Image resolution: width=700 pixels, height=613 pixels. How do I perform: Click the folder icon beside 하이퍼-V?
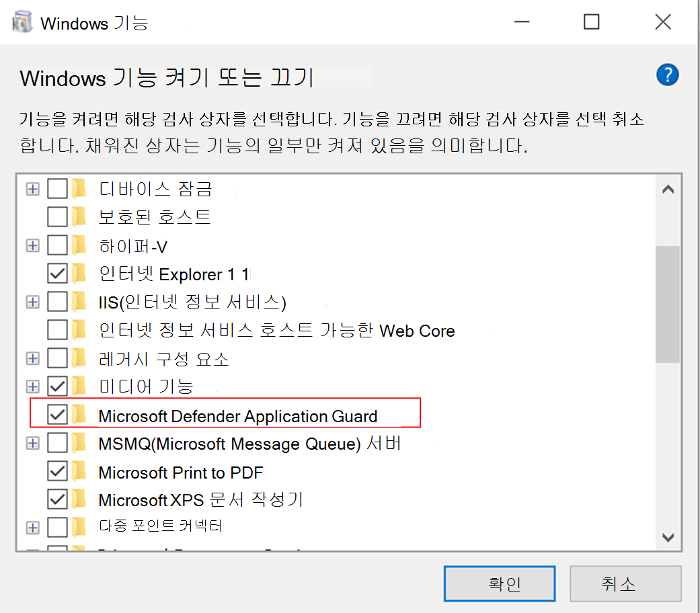(79, 245)
